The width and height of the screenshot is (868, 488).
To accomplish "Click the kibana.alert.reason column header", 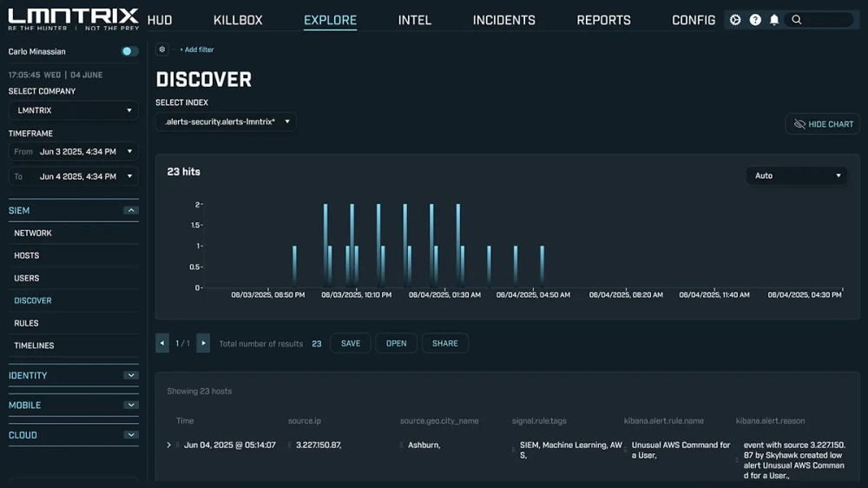I will (x=770, y=421).
